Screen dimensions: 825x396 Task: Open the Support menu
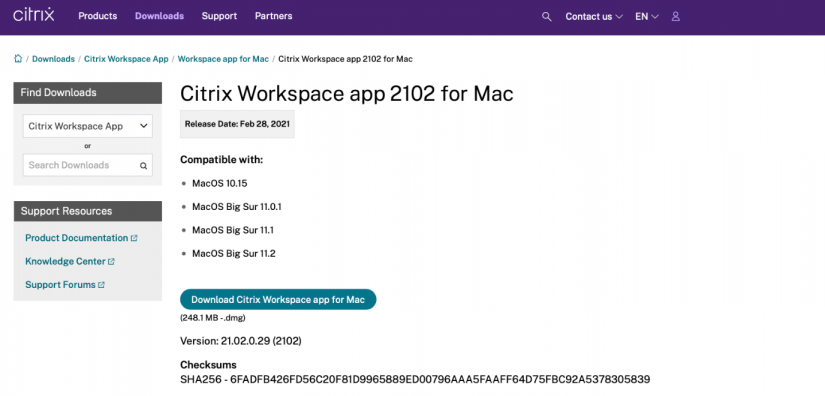click(219, 16)
